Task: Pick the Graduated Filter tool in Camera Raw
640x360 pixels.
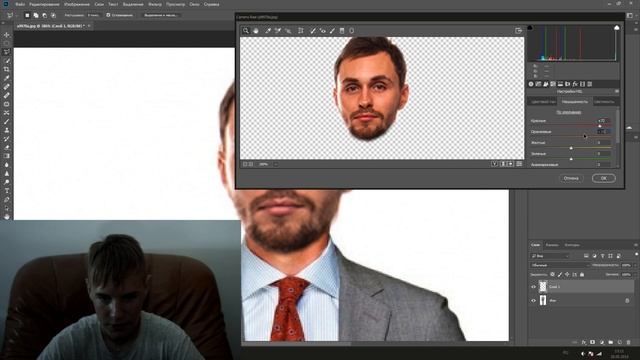Action: tap(342, 31)
